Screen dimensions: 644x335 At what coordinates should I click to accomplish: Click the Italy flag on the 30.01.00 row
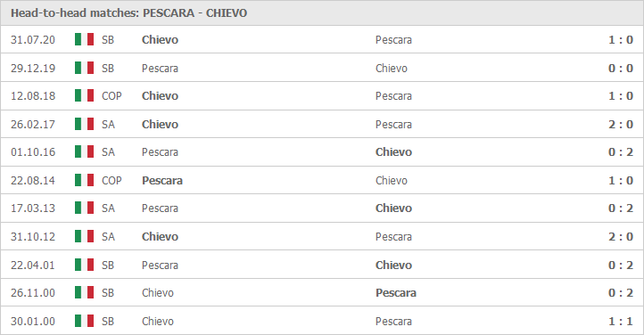[x=84, y=321]
